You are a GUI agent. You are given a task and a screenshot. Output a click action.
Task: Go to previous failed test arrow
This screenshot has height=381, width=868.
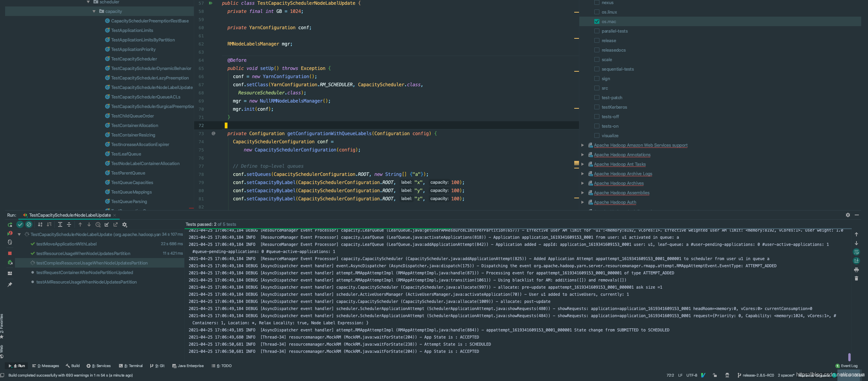point(80,224)
